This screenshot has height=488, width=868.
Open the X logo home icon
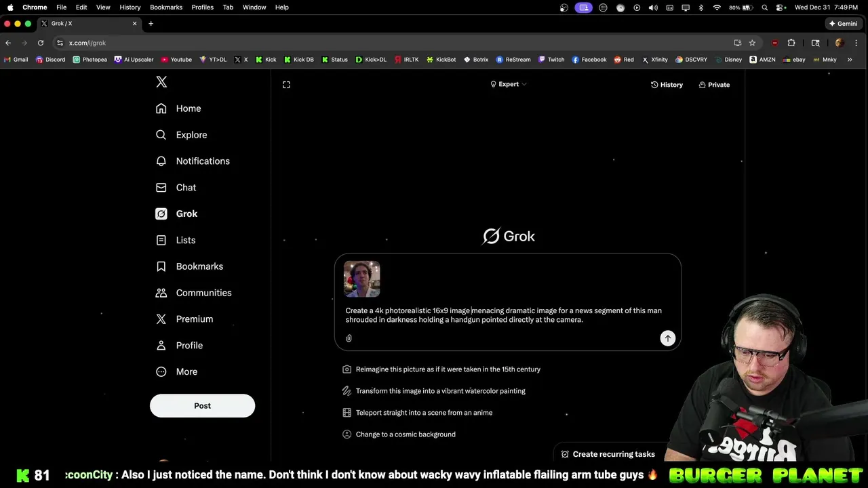pos(161,82)
